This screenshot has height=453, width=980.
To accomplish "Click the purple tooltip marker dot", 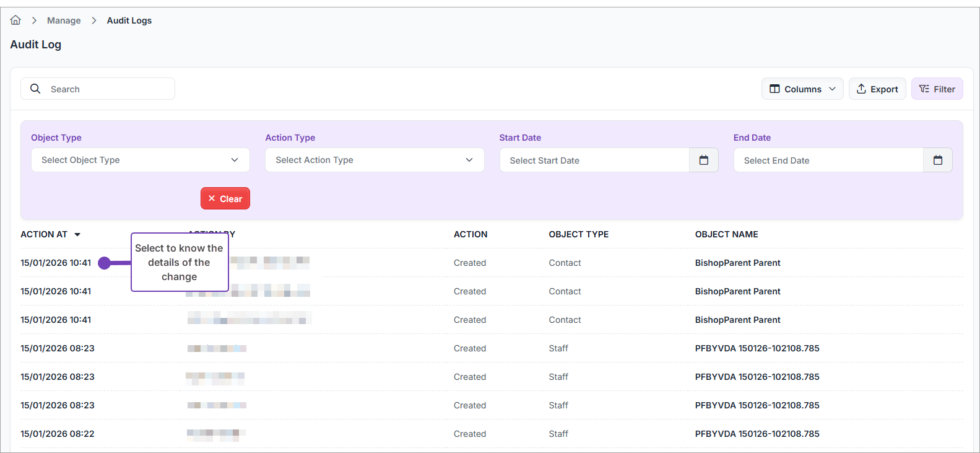I will 105,263.
